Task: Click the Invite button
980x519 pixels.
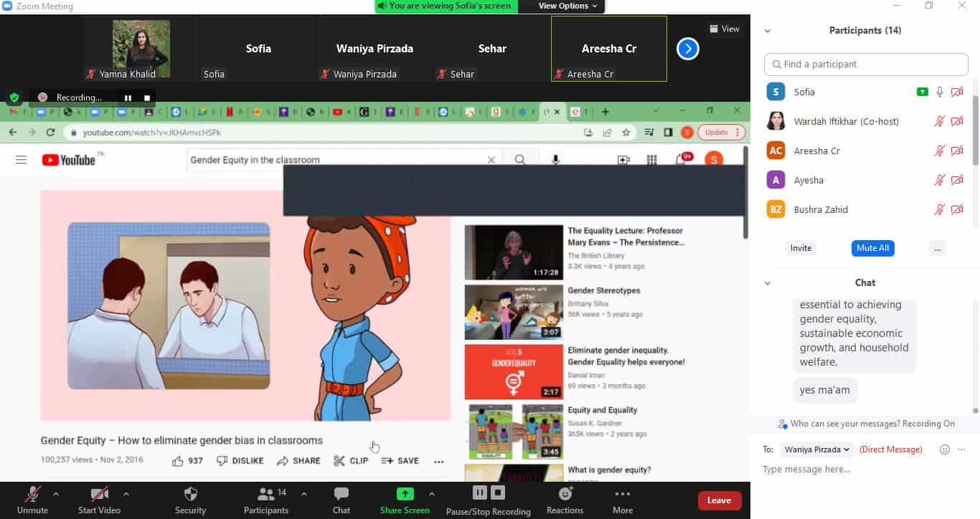Action: pyautogui.click(x=801, y=248)
